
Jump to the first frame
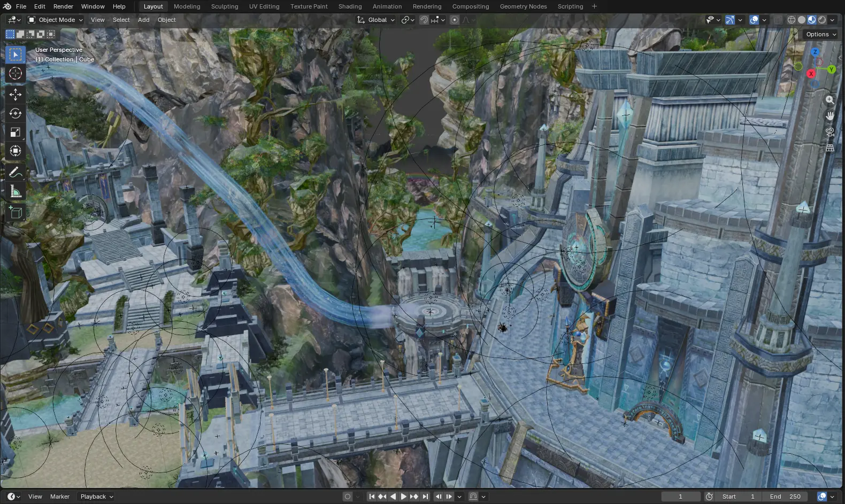pos(372,497)
